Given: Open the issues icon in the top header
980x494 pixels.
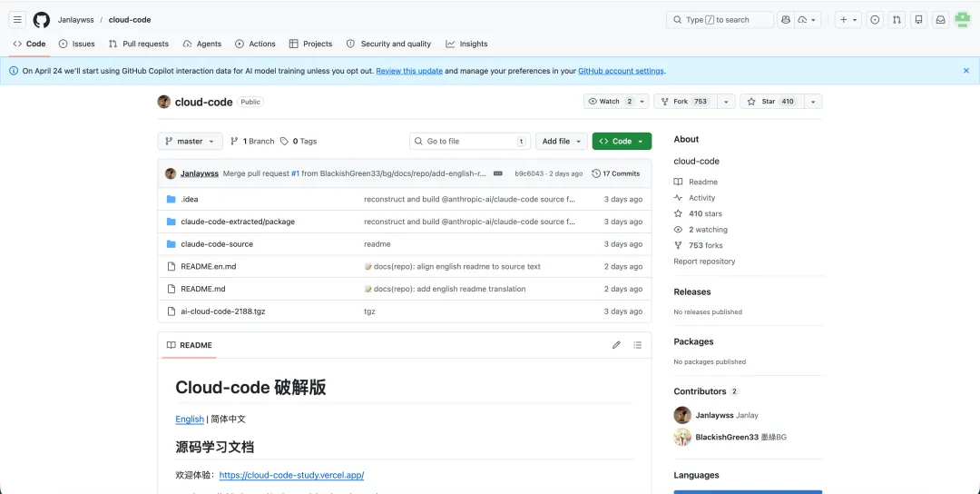Looking at the screenshot, I should (x=875, y=20).
